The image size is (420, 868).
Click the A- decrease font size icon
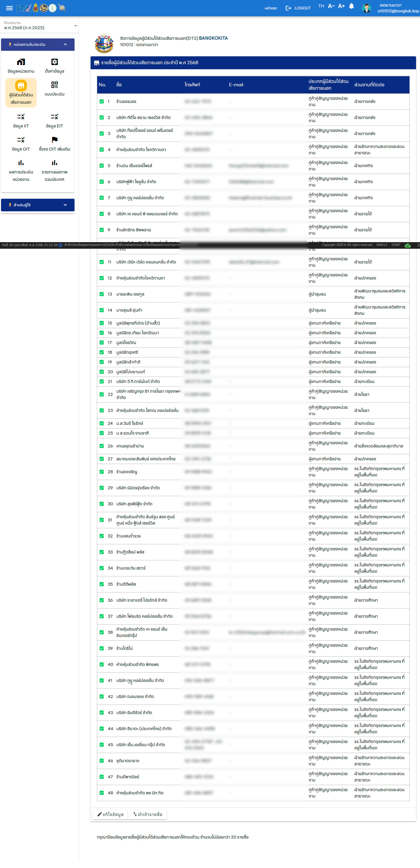pyautogui.click(x=331, y=6)
